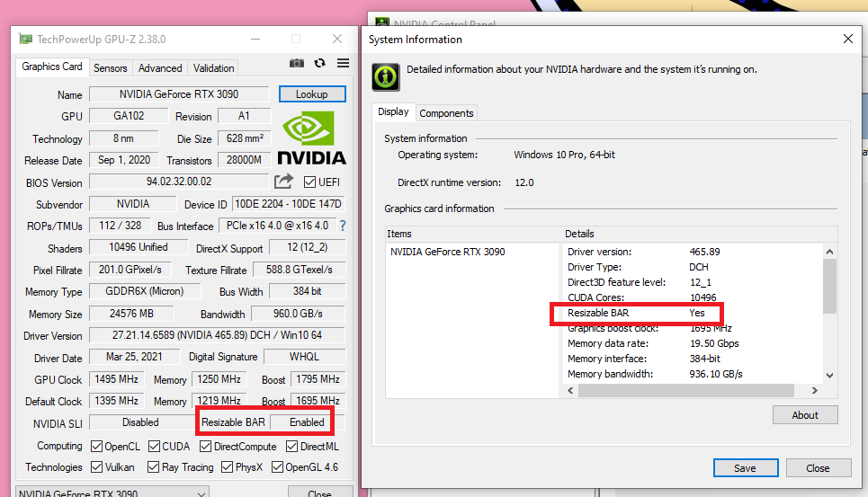
Task: Click the horizontal scrollbar thumb in details
Action: (x=686, y=390)
